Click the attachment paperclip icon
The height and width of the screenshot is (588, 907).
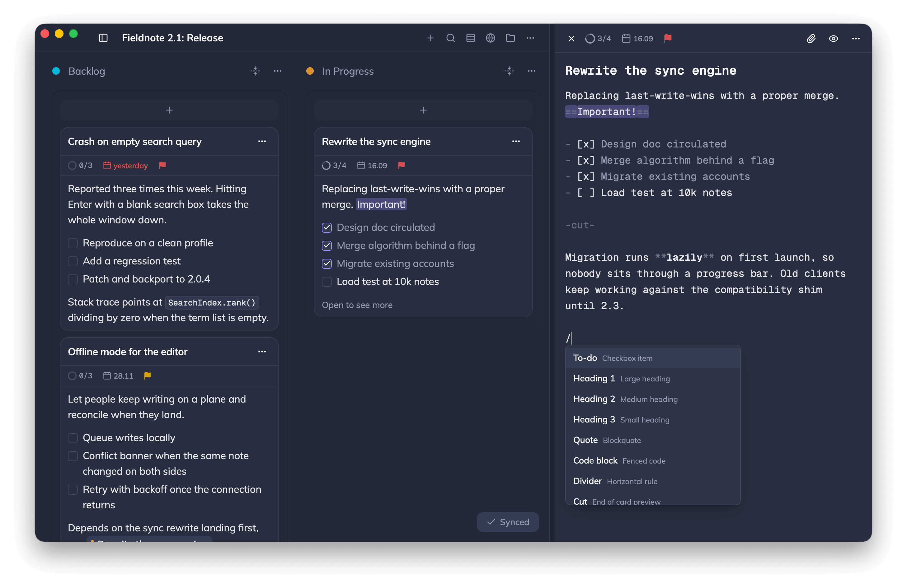click(x=811, y=39)
